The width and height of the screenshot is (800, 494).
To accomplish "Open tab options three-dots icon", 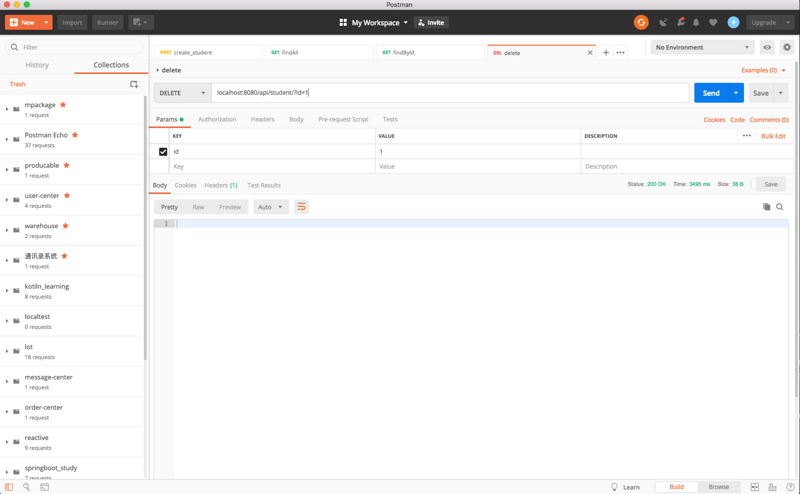I will [x=620, y=53].
